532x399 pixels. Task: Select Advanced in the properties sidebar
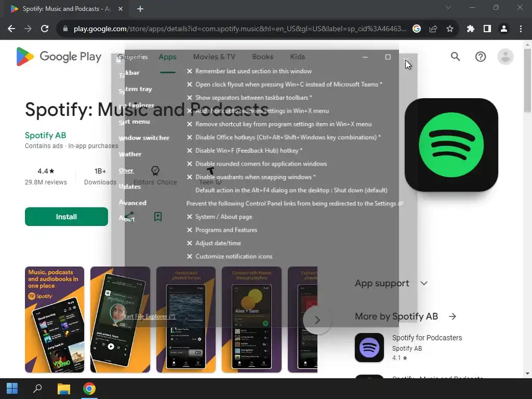132,203
